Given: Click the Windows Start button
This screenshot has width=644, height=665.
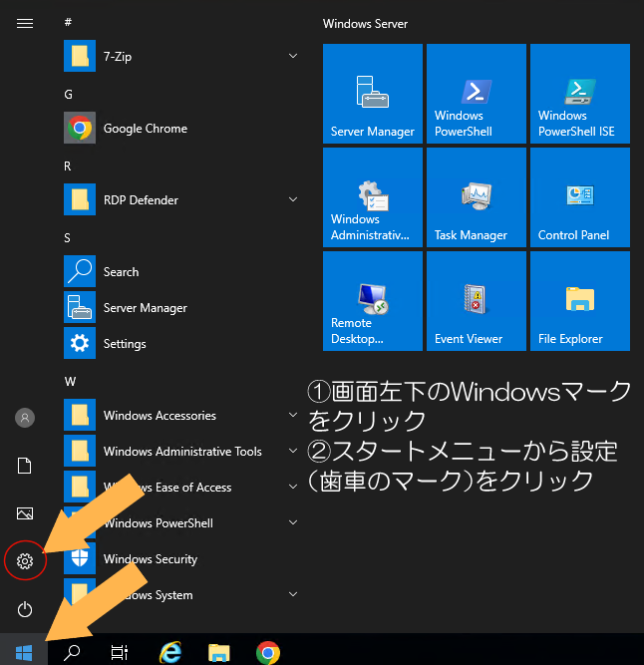Looking at the screenshot, I should coord(24,652).
